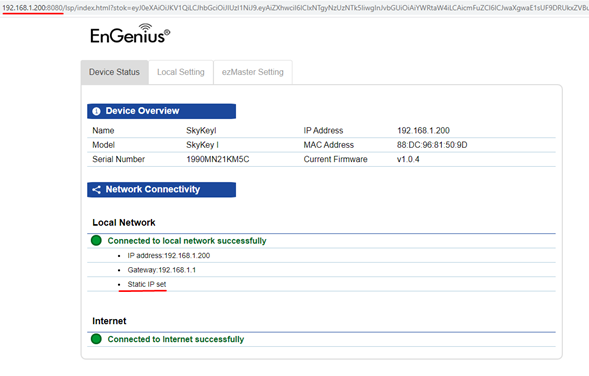Click the Device Overview section header
This screenshot has width=589, height=376.
tap(162, 111)
